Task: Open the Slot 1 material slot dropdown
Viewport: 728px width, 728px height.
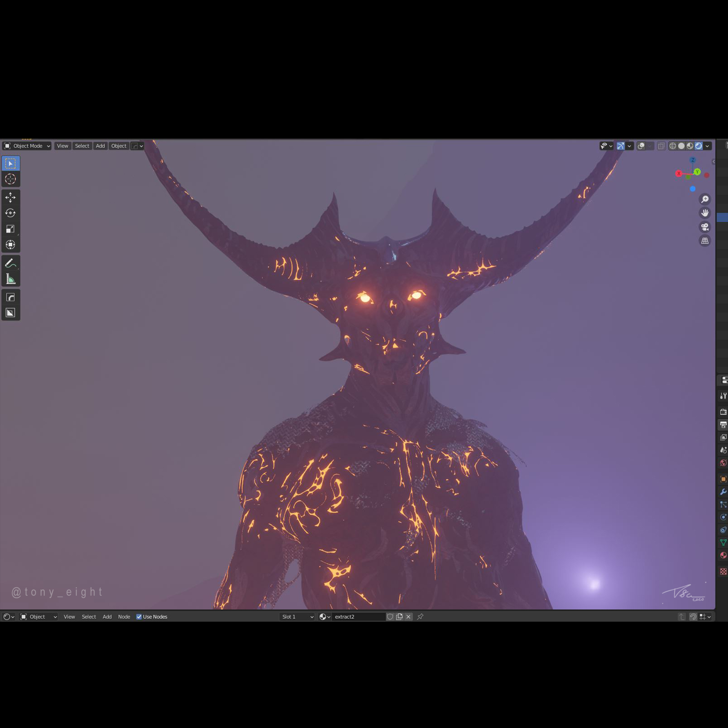Action: [x=297, y=617]
